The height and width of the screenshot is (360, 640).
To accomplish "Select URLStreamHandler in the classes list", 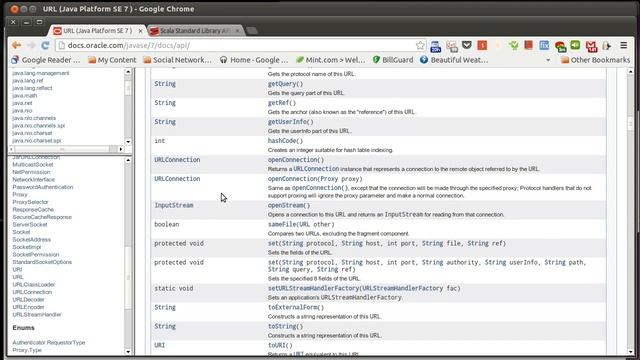I will pos(37,315).
